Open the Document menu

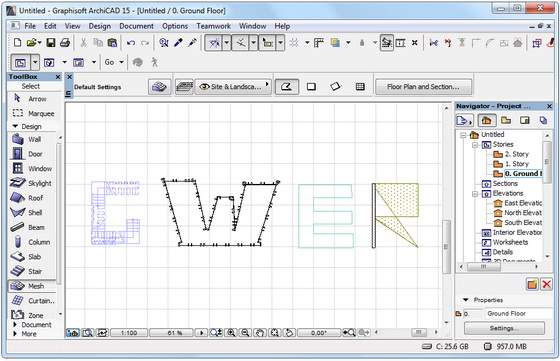coord(136,26)
